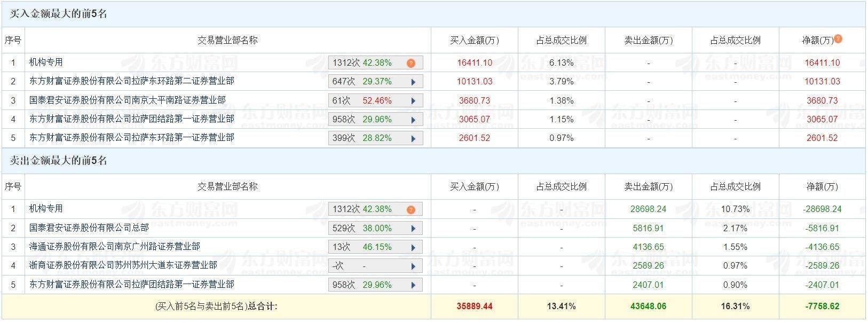Click the arrow icon for 海通证券南京广州路证券营业部
The height and width of the screenshot is (322, 868).
pos(413,247)
